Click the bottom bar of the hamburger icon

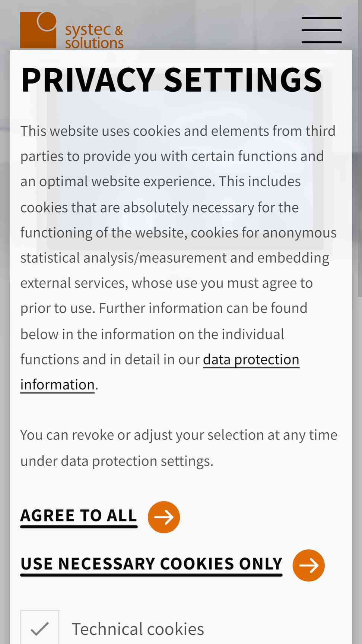[x=322, y=42]
